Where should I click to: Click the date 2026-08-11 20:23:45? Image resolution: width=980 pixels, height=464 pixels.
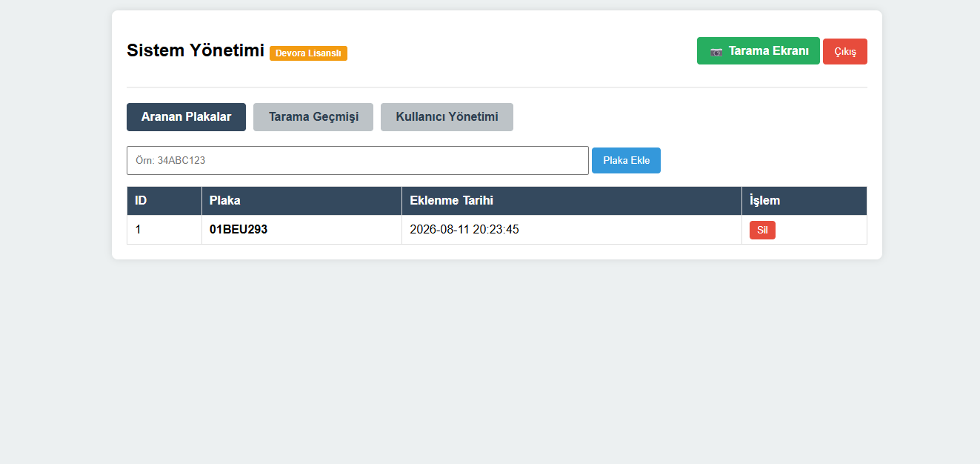(464, 230)
